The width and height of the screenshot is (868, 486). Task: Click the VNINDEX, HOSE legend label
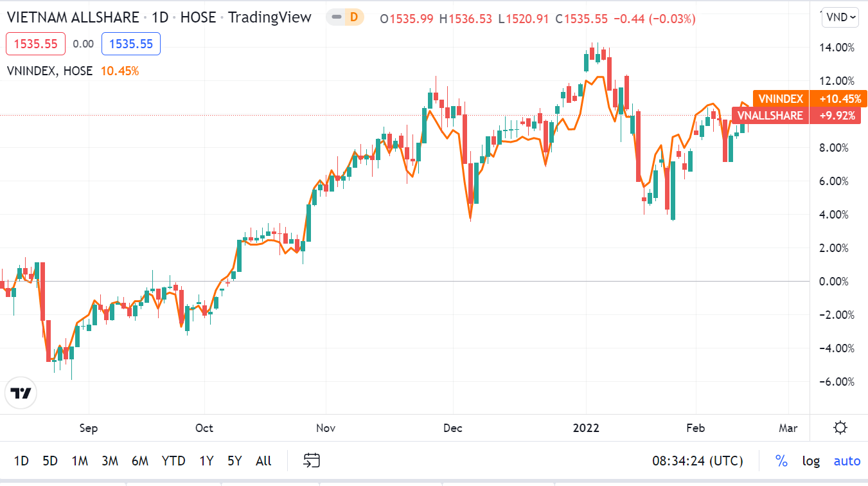click(x=49, y=71)
